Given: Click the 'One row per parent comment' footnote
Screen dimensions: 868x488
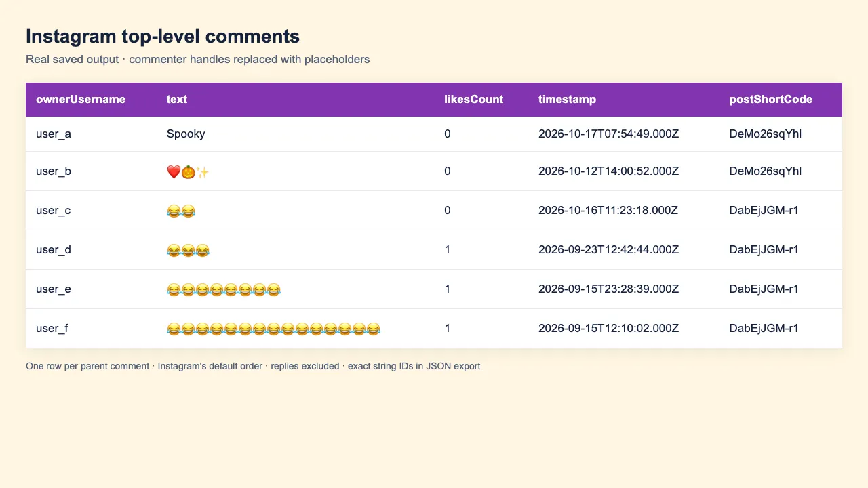Looking at the screenshot, I should [253, 366].
